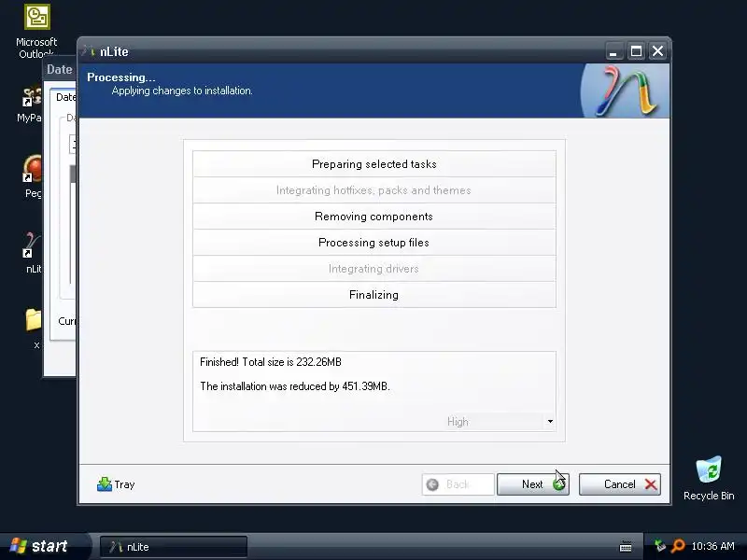
Task: Close the nLite window
Action: 658,51
